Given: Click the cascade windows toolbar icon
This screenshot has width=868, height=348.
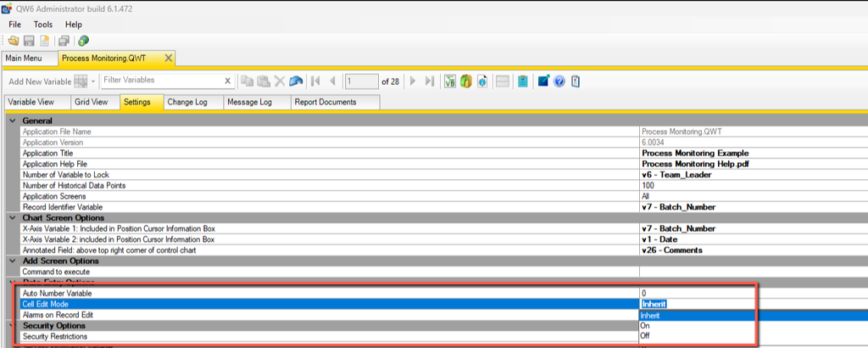Looking at the screenshot, I should (x=64, y=41).
